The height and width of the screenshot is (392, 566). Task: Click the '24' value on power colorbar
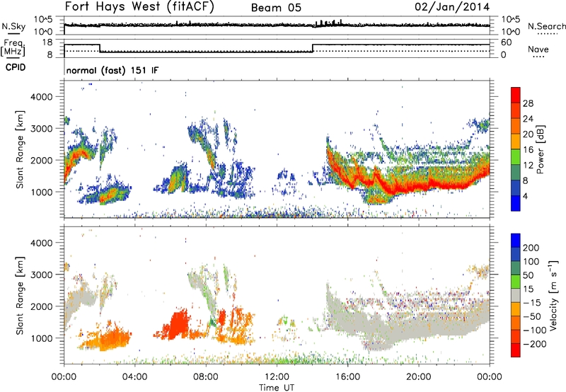(x=528, y=119)
